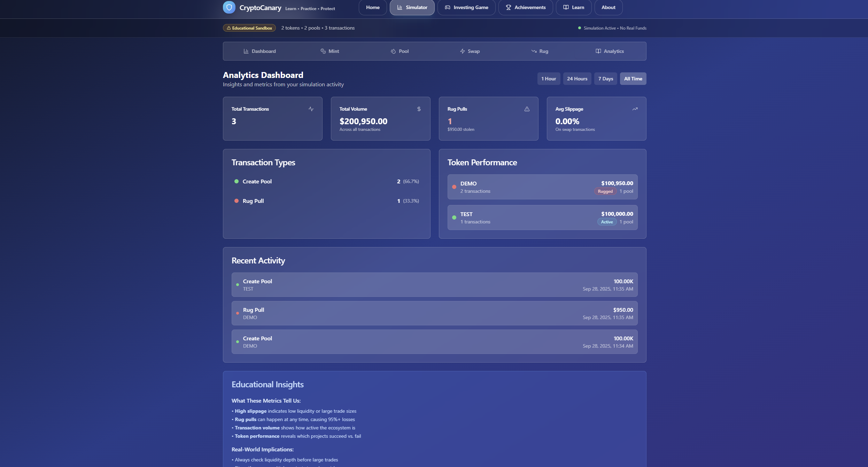Select the 24 Hours time range
The image size is (868, 467).
pyautogui.click(x=577, y=79)
